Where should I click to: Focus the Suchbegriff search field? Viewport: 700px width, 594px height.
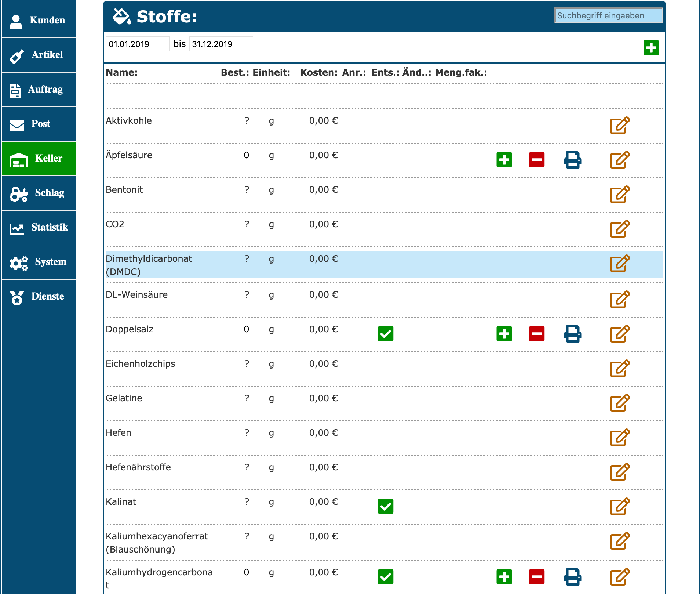(608, 16)
